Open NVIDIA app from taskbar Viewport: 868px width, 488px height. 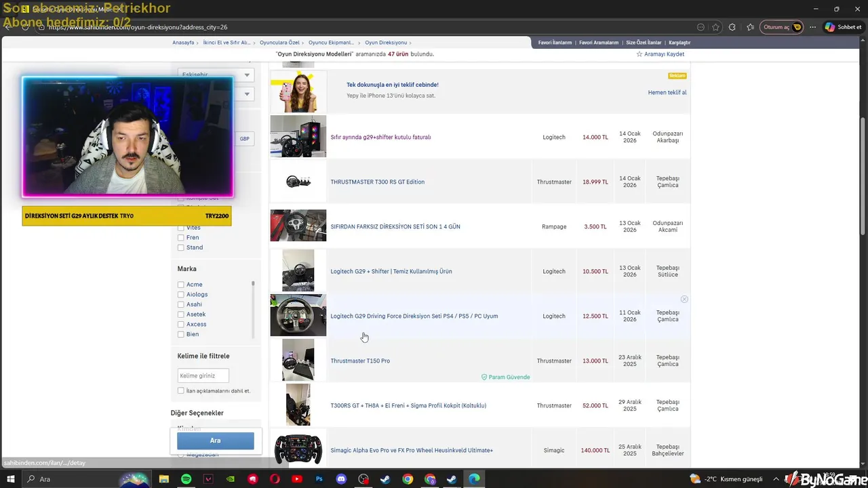point(231,479)
